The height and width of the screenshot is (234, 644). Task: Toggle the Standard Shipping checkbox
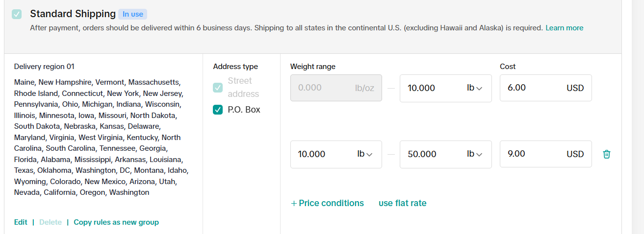(x=17, y=14)
